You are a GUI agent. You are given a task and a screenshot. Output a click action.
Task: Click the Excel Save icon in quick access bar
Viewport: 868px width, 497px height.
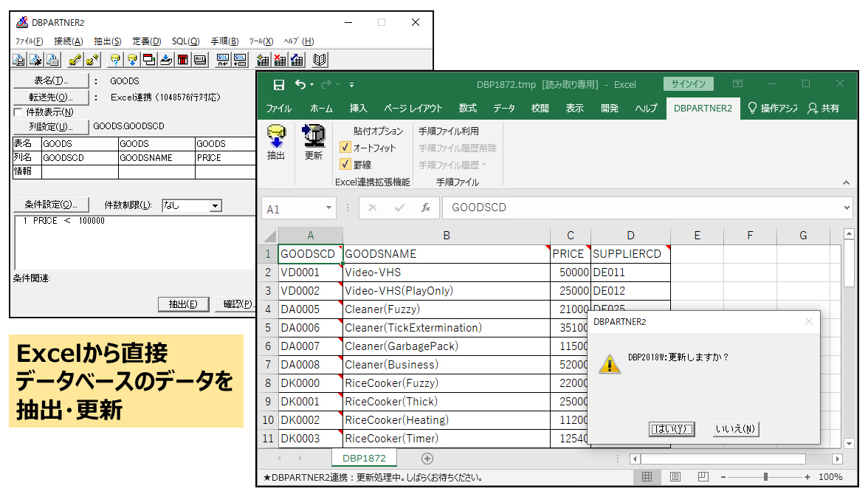click(x=279, y=85)
